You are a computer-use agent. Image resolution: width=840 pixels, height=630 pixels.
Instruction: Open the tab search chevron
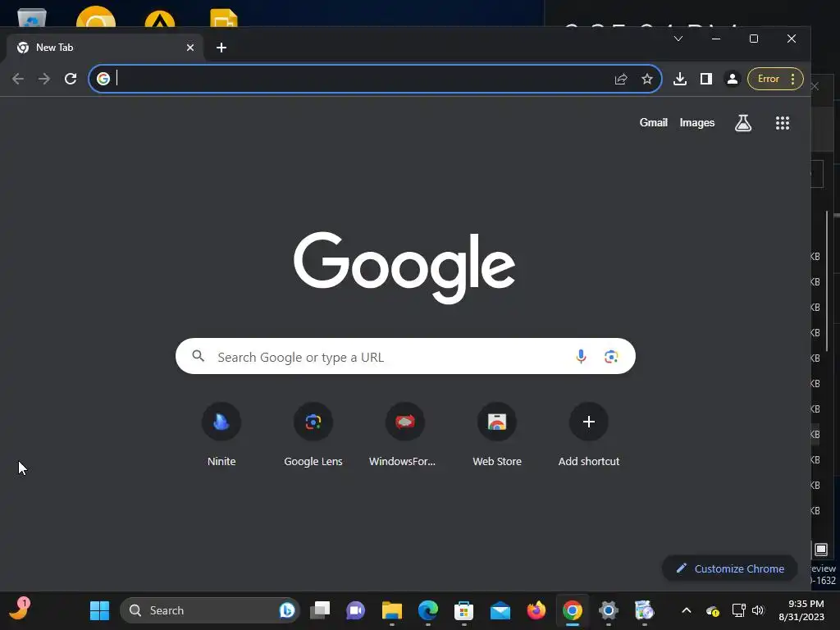(678, 39)
